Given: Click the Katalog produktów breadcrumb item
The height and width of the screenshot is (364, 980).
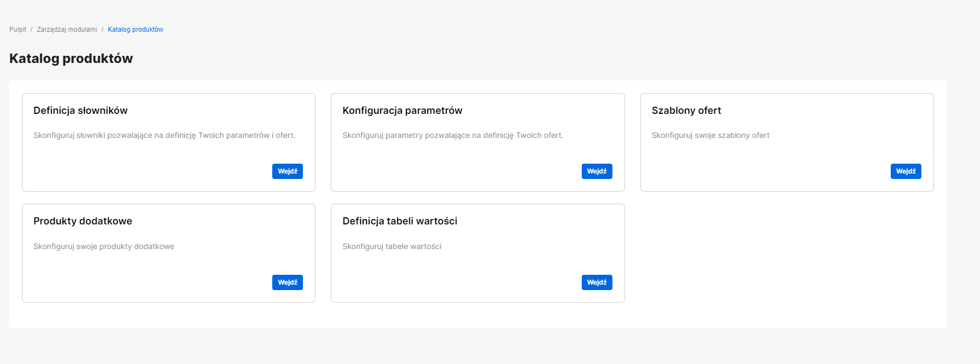Looking at the screenshot, I should click(135, 30).
